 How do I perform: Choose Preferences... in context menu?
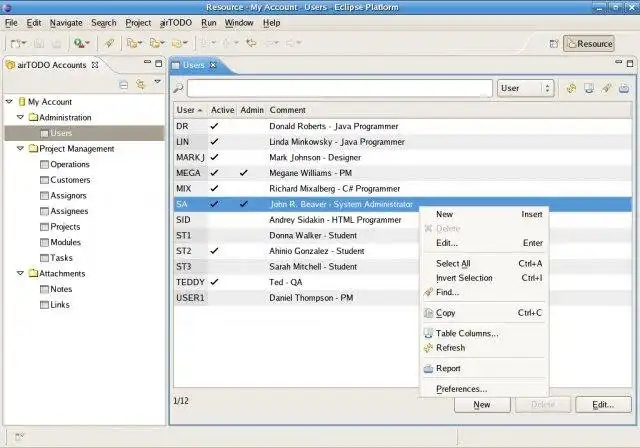tap(484, 389)
